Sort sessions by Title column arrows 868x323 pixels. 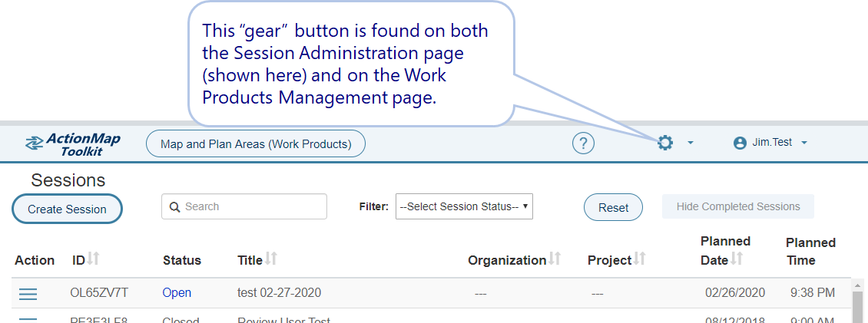click(x=271, y=259)
